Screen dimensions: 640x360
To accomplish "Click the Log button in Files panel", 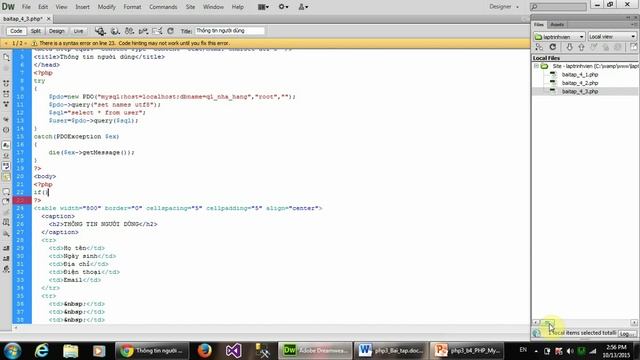I will [x=626, y=333].
